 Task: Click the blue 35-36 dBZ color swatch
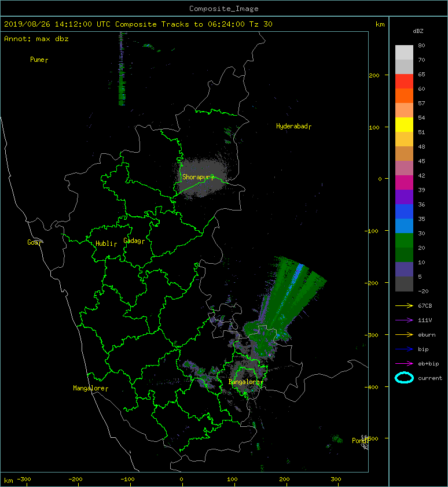(404, 212)
